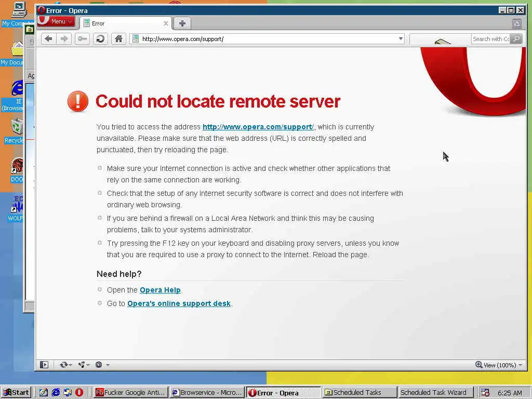Switch to Scheduled Tasks taskbar button
This screenshot has height=399, width=532.
pyautogui.click(x=360, y=393)
